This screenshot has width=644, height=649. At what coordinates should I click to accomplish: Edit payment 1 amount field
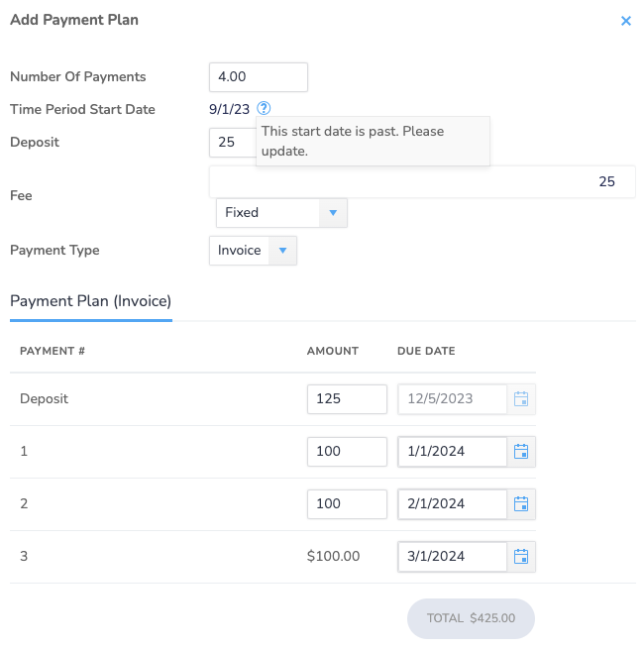347,452
